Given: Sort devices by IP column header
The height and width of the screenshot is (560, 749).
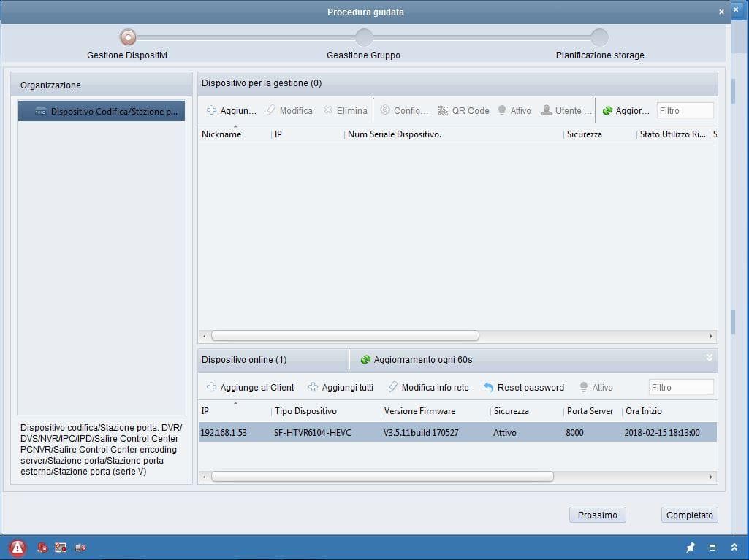Looking at the screenshot, I should tap(205, 411).
